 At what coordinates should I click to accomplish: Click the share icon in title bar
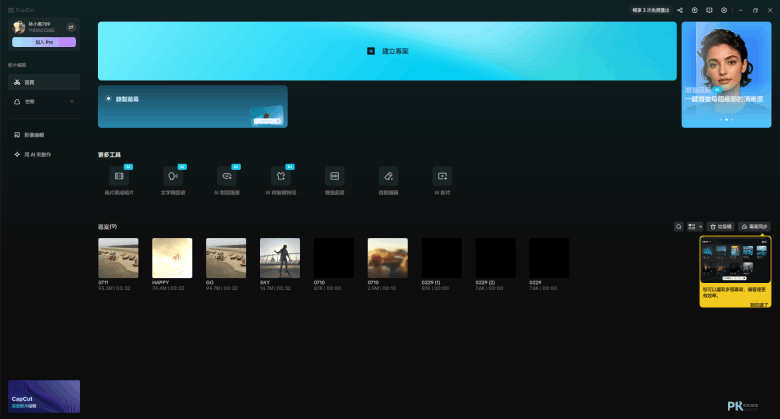(680, 10)
